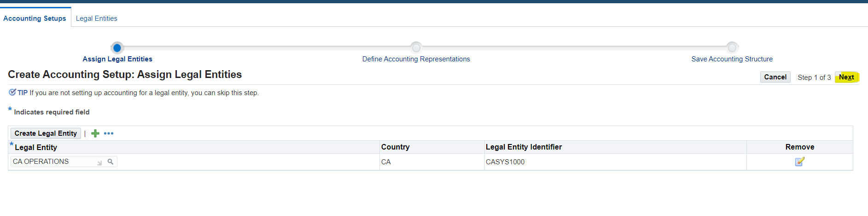This screenshot has width=868, height=216.
Task: Select the Assign Legal Entities step circle
Action: [x=117, y=48]
